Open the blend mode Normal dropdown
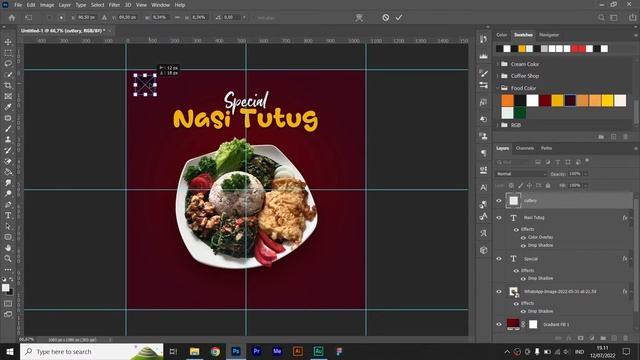640x360 pixels. point(521,174)
